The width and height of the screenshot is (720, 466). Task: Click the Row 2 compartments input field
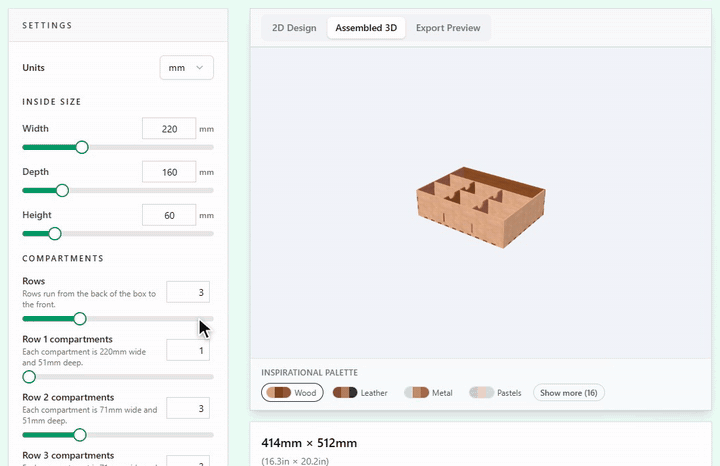[x=188, y=408]
